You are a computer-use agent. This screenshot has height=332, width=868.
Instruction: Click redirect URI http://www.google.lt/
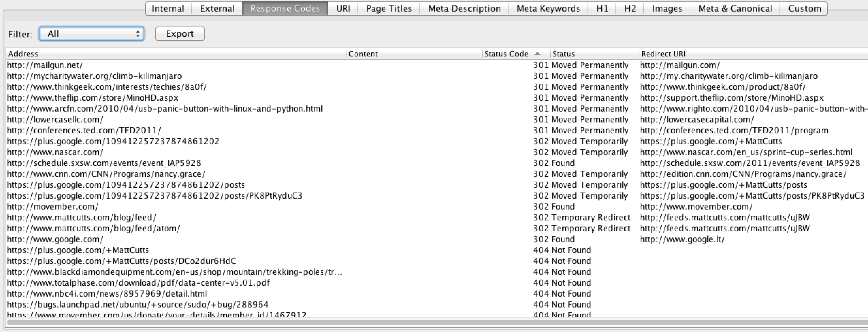coord(682,239)
